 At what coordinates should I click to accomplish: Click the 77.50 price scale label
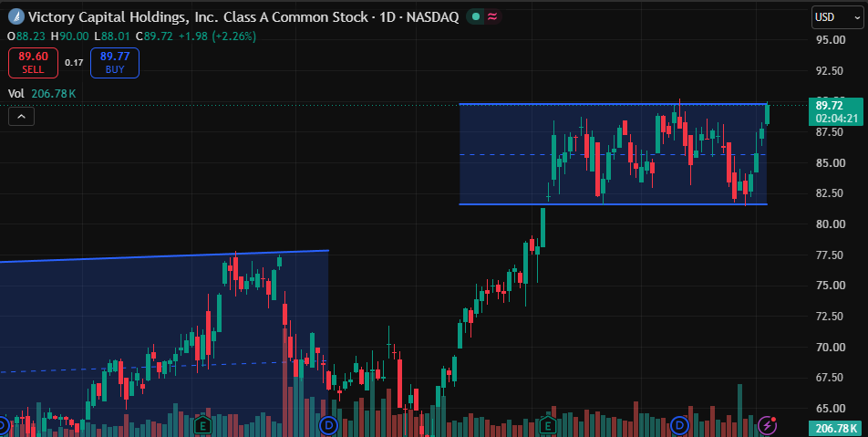tap(832, 255)
